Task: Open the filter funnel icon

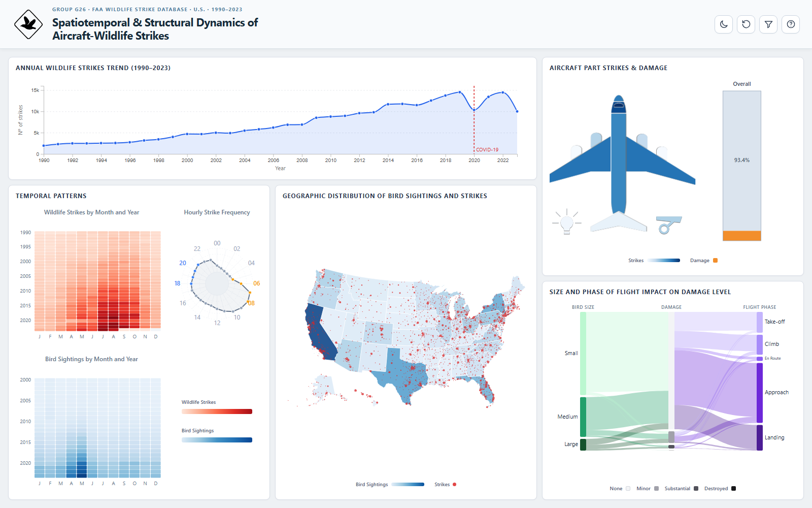Action: click(x=768, y=24)
